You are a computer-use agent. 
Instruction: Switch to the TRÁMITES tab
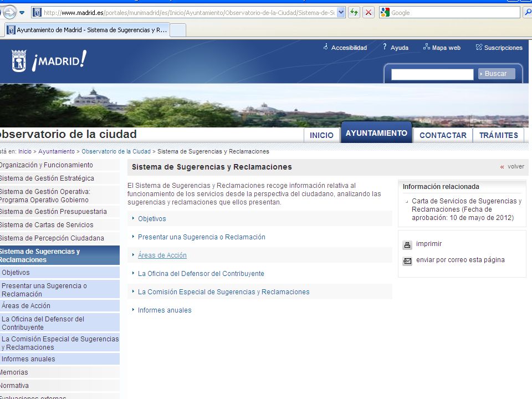pyautogui.click(x=498, y=135)
